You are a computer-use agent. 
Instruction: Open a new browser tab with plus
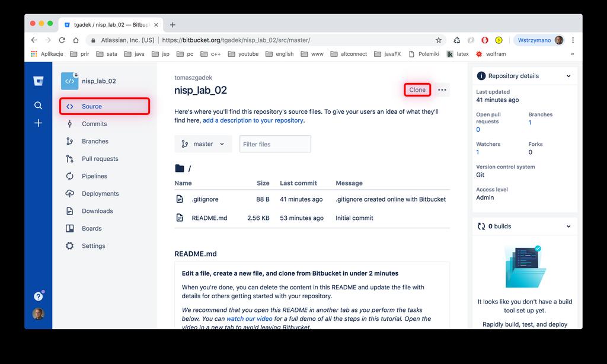point(172,25)
